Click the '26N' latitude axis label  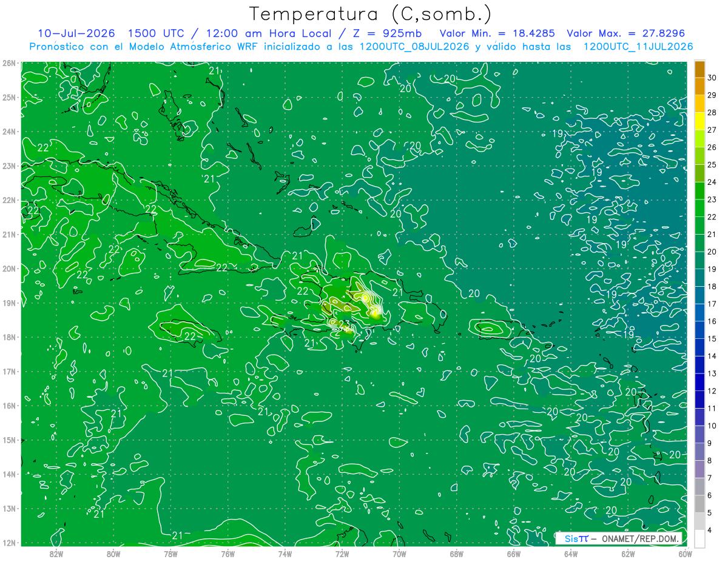(8, 63)
